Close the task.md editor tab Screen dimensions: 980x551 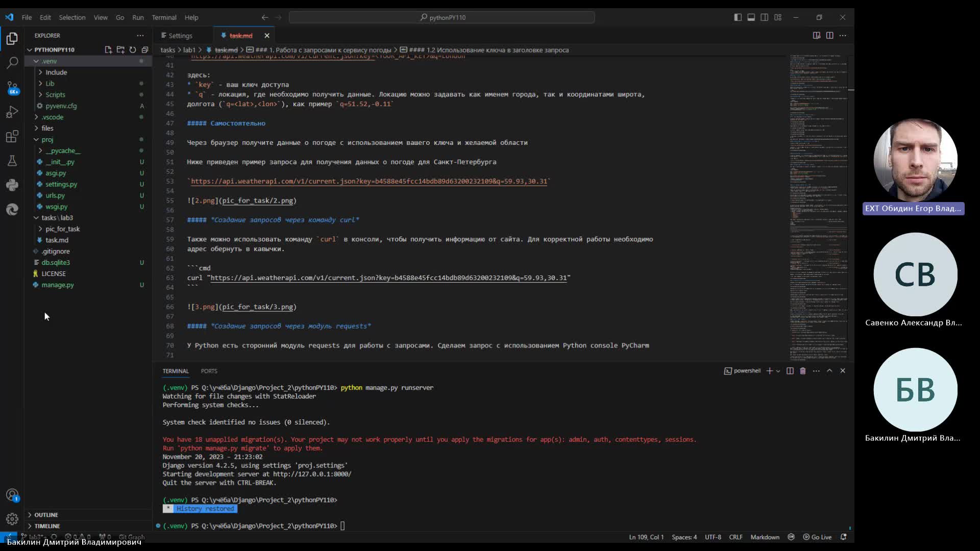267,36
